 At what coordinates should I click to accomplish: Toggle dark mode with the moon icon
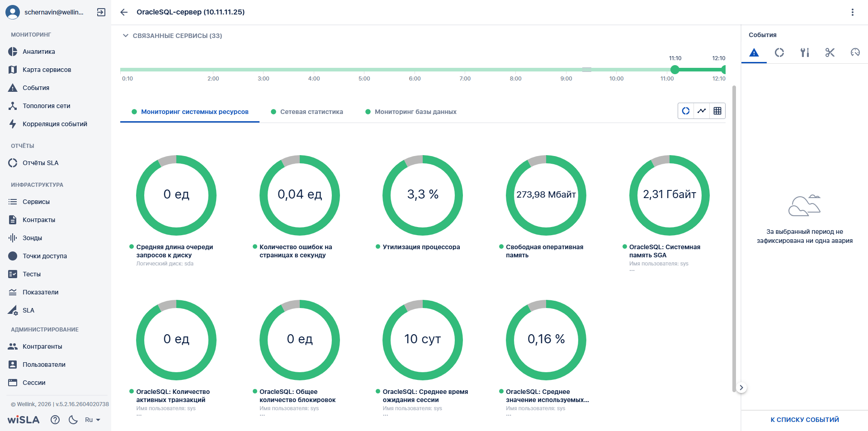[73, 420]
